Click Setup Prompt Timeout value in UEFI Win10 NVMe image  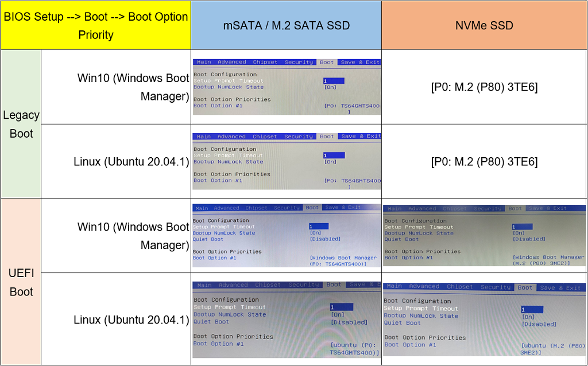(522, 227)
